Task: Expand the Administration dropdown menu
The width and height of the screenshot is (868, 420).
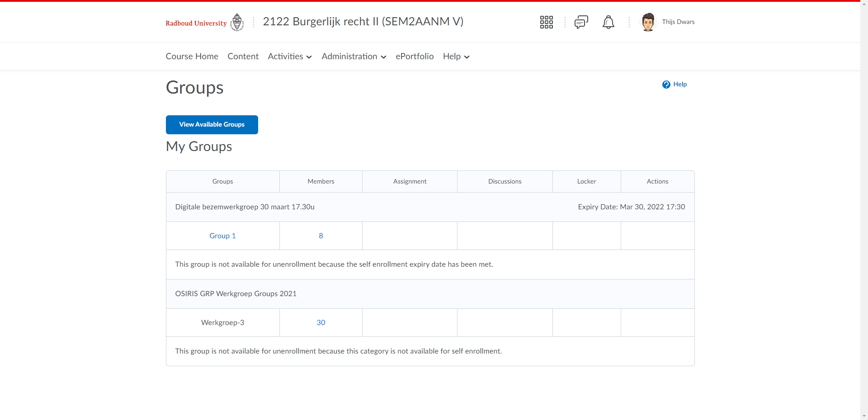Action: tap(354, 57)
